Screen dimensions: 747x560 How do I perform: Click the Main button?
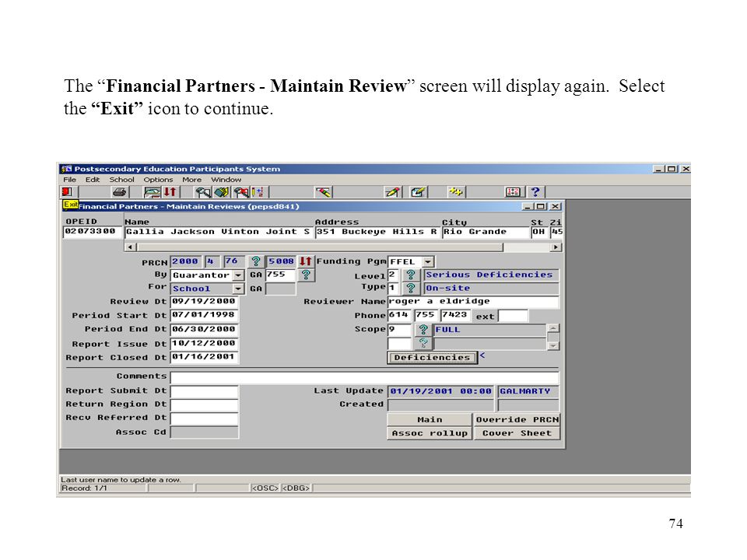(x=430, y=419)
